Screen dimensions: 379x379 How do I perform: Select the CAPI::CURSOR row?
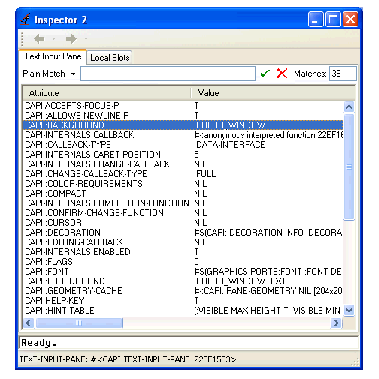(x=183, y=222)
